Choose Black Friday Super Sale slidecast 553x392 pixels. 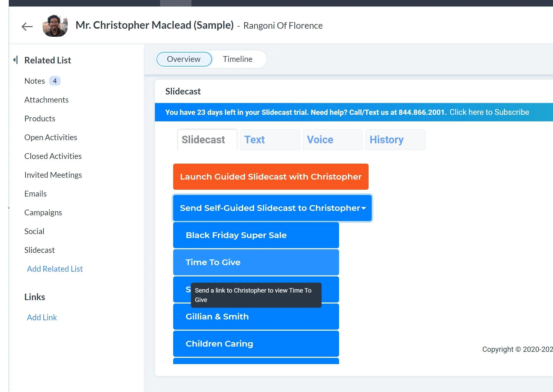[x=256, y=235]
